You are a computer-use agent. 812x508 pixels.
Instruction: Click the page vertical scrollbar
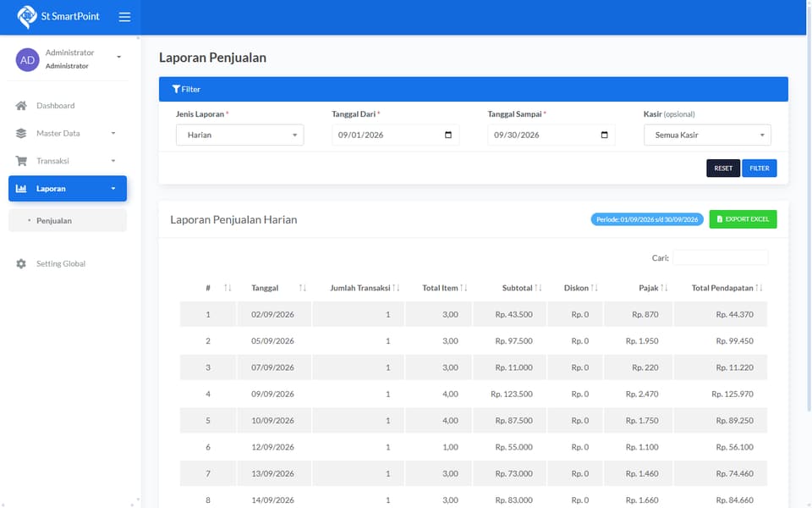[809, 207]
